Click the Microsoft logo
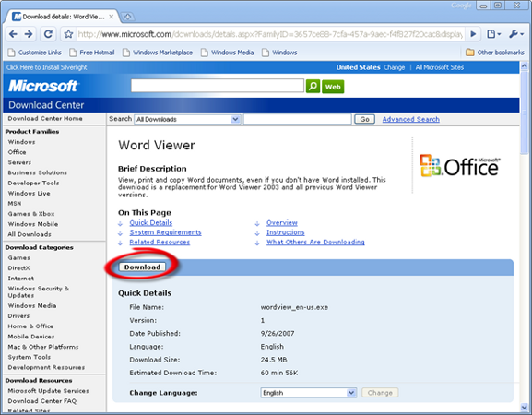 click(43, 86)
